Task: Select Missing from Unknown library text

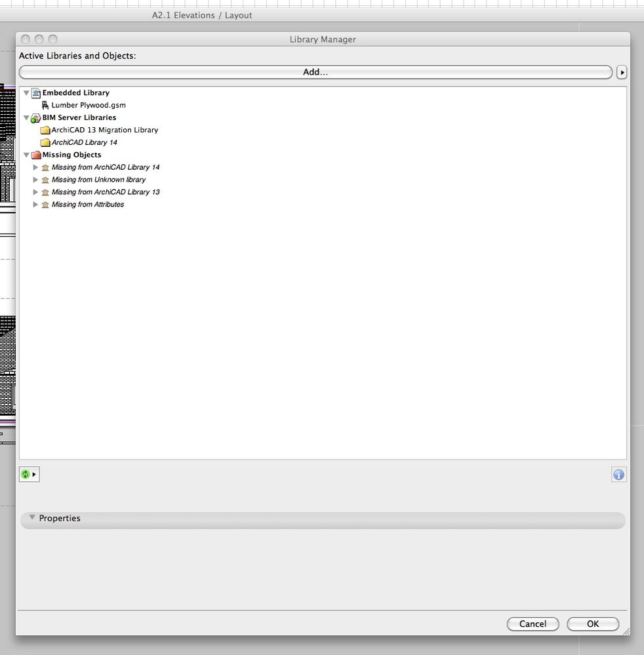Action: pos(98,180)
